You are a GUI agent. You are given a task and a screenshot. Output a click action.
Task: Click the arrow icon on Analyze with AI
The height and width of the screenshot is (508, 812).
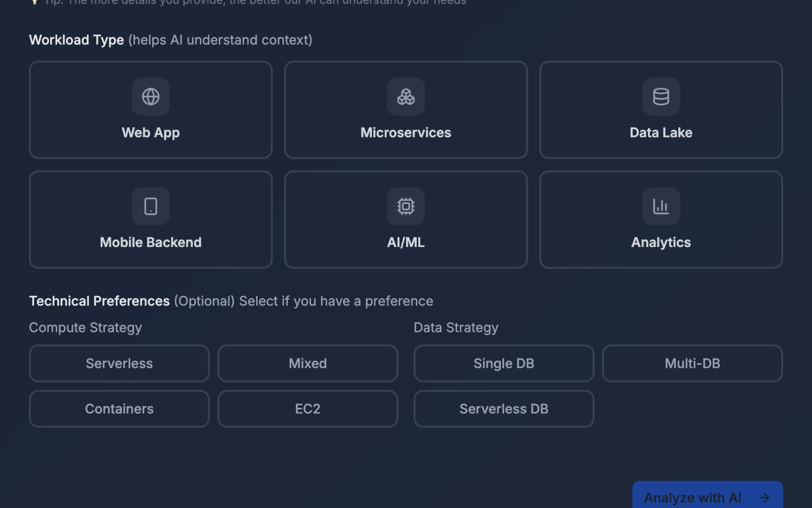(764, 497)
